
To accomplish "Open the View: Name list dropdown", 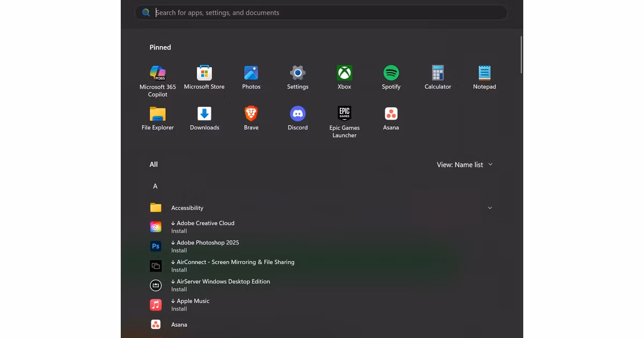I will pos(464,165).
